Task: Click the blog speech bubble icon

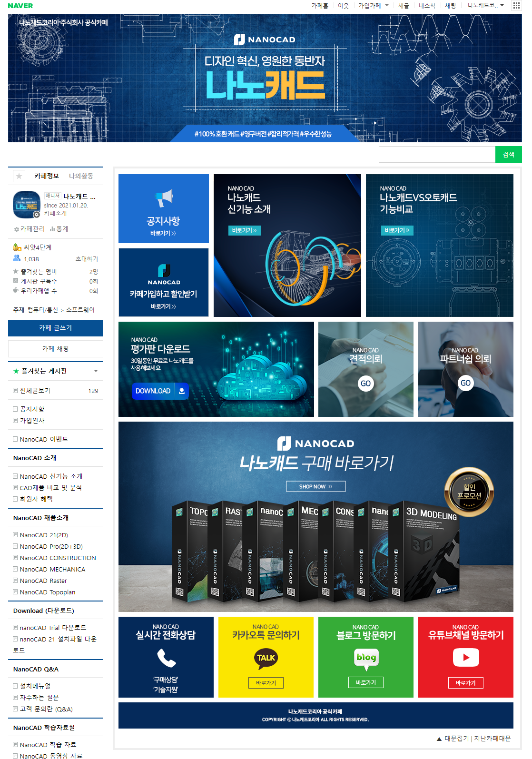Action: (366, 659)
